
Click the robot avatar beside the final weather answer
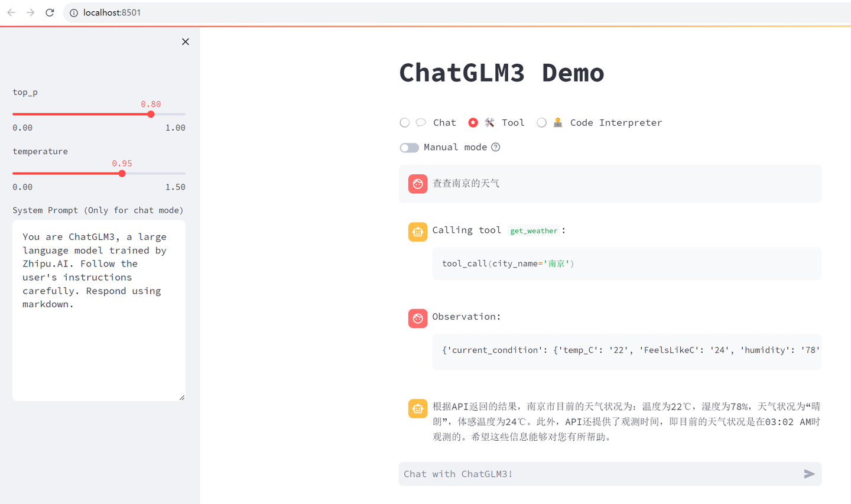tap(418, 408)
